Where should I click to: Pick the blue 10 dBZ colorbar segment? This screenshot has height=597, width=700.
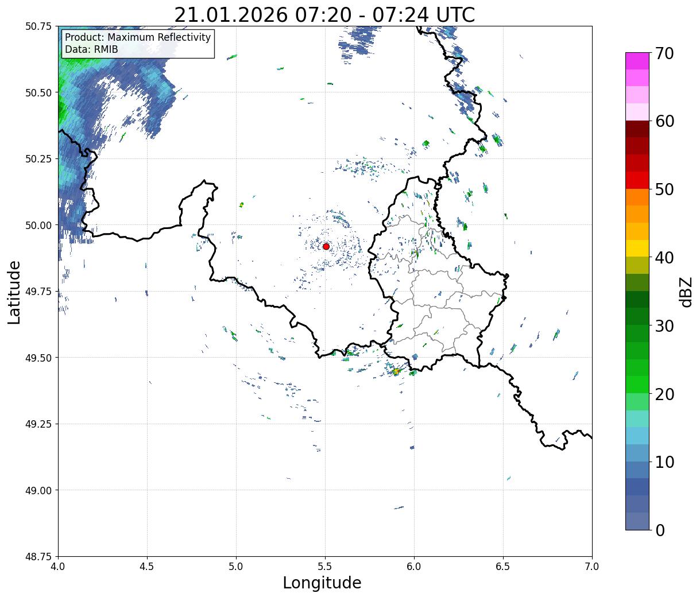[637, 453]
